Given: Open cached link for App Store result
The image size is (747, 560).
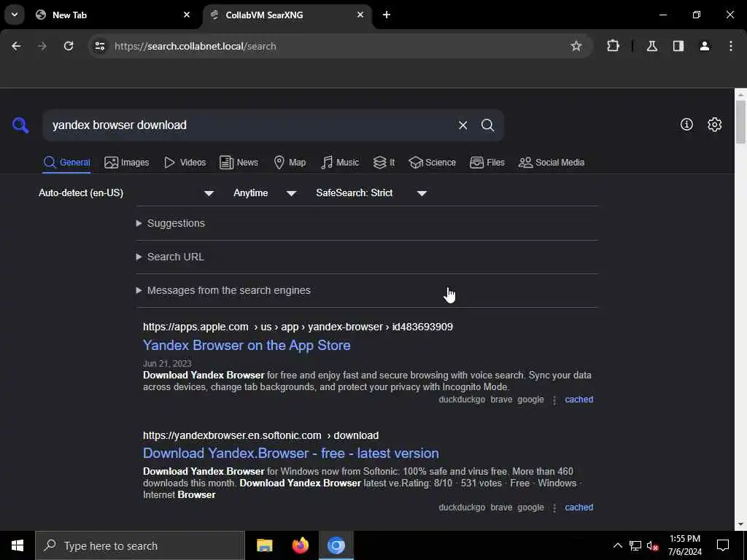Looking at the screenshot, I should click(x=578, y=400).
